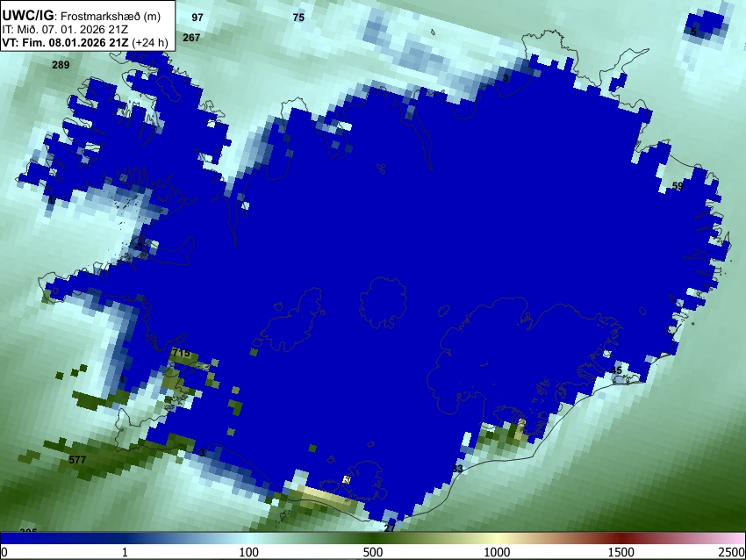The width and height of the screenshot is (746, 560).
Task: Select the legend label 1000
Action: pyautogui.click(x=497, y=552)
